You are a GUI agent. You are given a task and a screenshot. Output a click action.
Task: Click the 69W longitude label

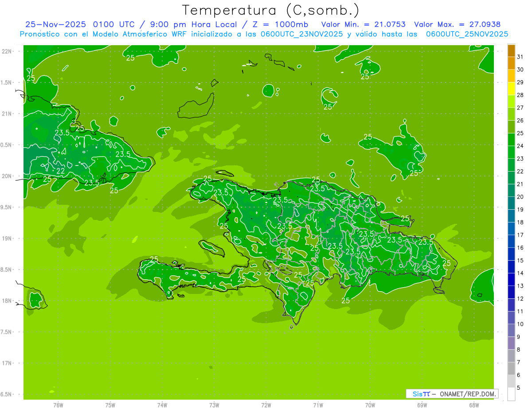pos(422,405)
